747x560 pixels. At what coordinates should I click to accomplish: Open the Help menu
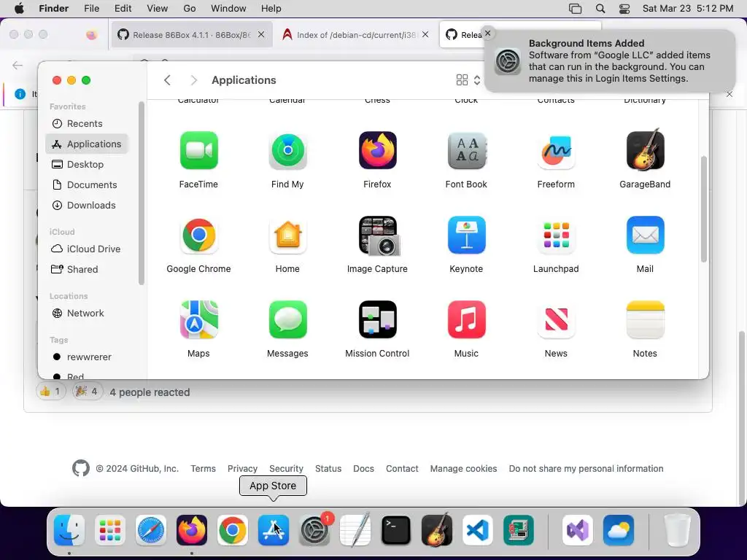click(x=271, y=9)
